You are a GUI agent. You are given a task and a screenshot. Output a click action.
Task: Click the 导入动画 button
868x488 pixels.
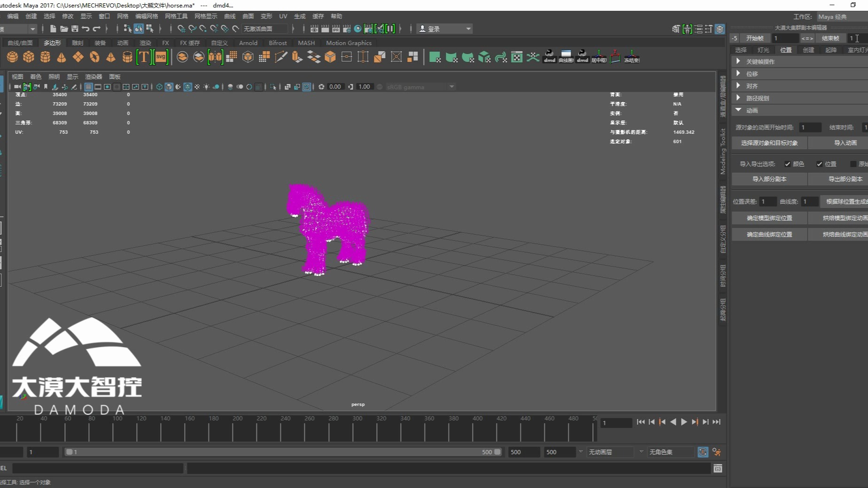[845, 143]
